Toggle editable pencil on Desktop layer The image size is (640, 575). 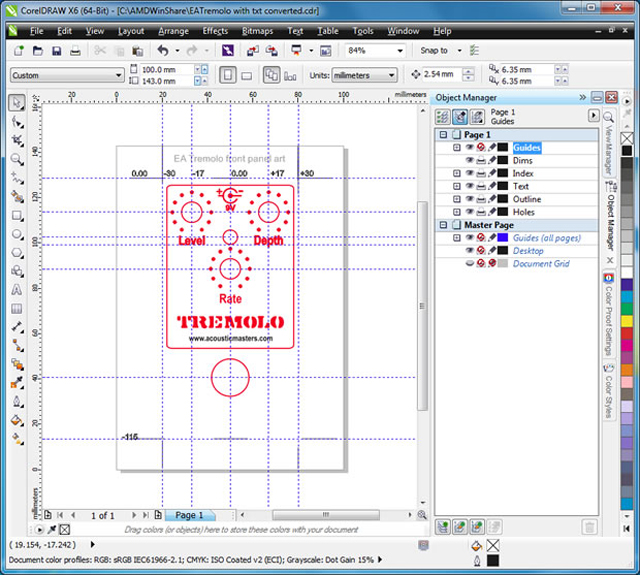[x=492, y=250]
